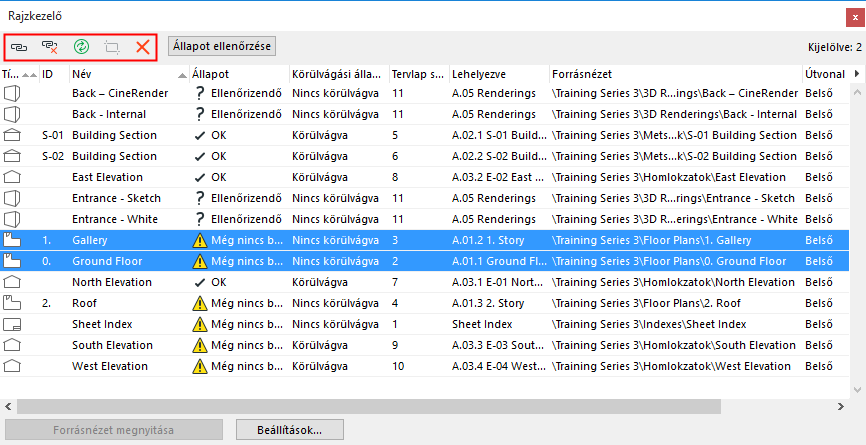
Task: Click the red X Delete drawing icon
Action: pos(143,47)
